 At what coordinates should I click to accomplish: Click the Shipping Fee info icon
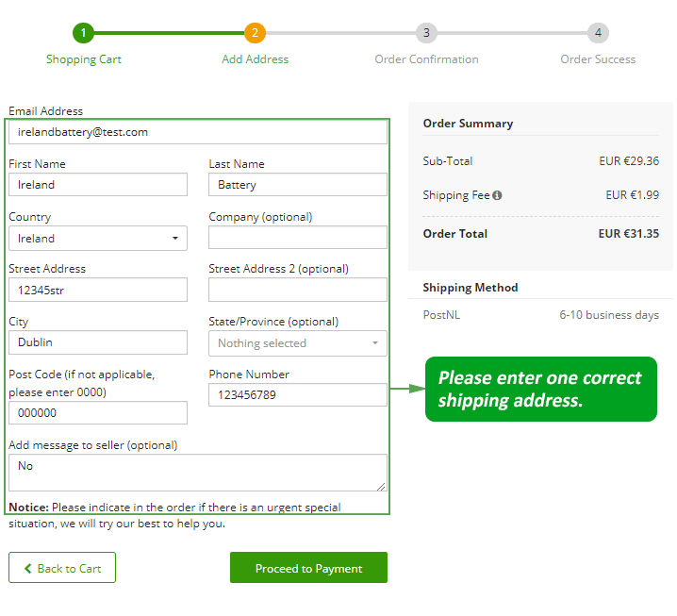497,195
